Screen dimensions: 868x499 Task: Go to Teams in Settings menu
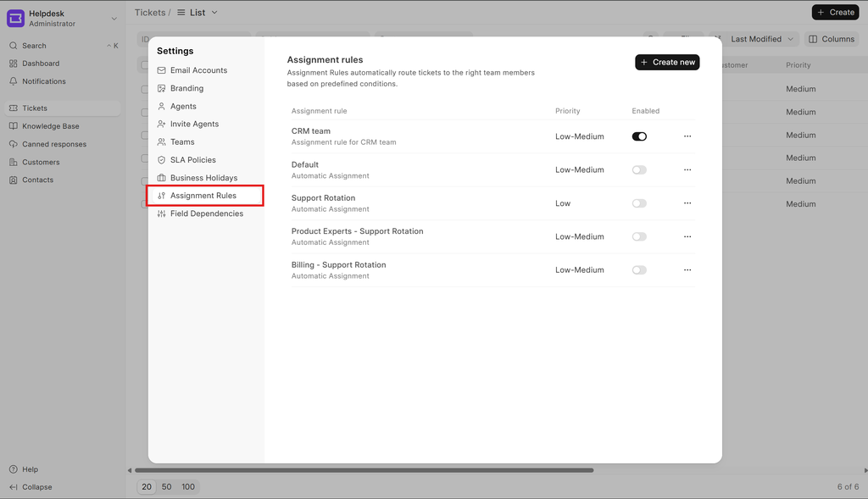pos(182,142)
